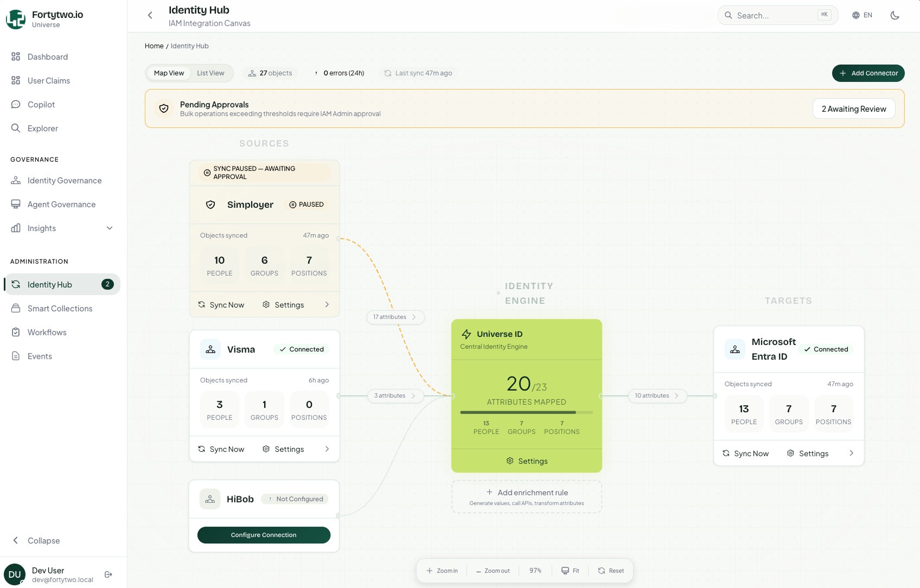Click Configure Connection on the HiBob card
Screen dimensions: 920x588
[264, 535]
